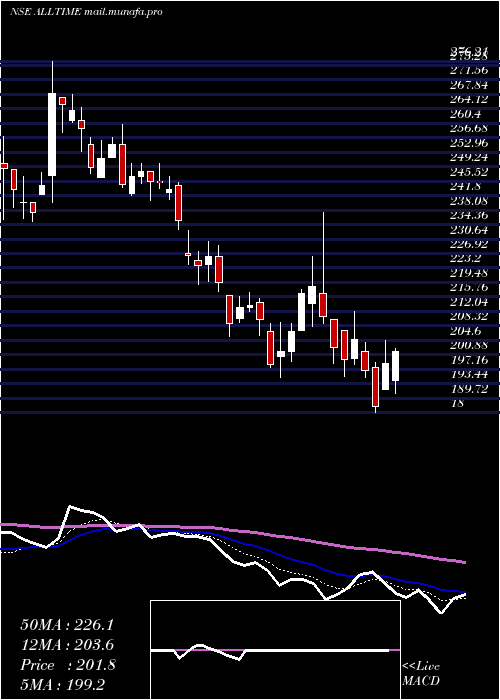Click the 264.12 axis label
The width and height of the screenshot is (500, 700).
(x=469, y=99)
